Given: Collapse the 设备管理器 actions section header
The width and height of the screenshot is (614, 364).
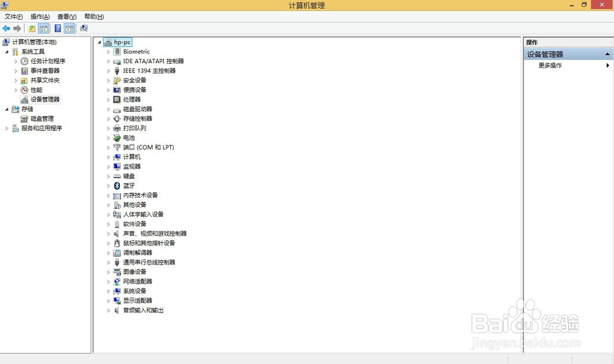Looking at the screenshot, I should 607,54.
